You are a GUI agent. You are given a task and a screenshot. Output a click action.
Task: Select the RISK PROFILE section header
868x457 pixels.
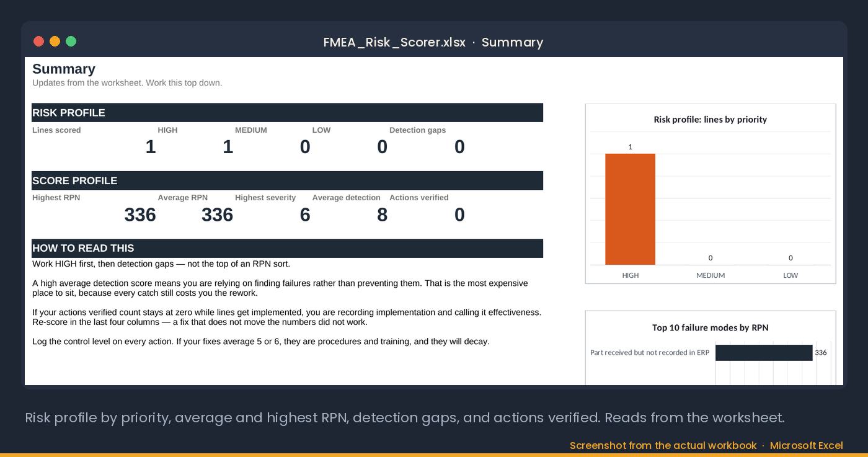[x=288, y=113]
